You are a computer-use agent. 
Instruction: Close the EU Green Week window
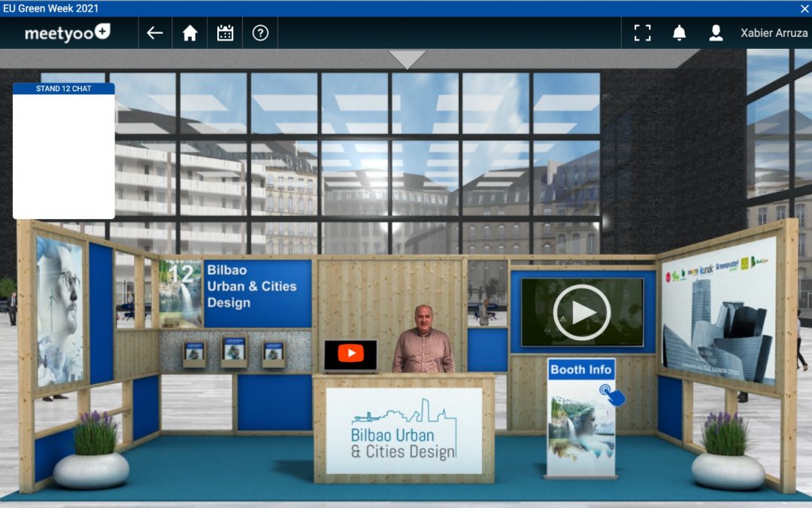tap(804, 8)
